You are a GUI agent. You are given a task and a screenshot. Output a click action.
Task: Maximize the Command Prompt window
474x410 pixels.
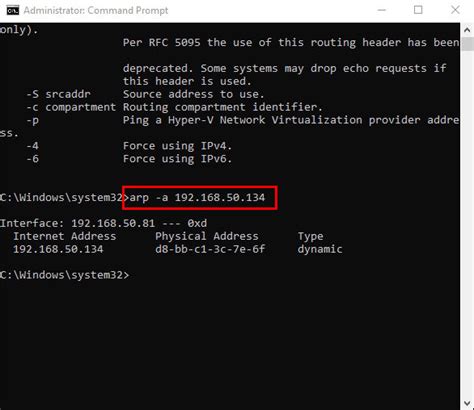coord(418,10)
